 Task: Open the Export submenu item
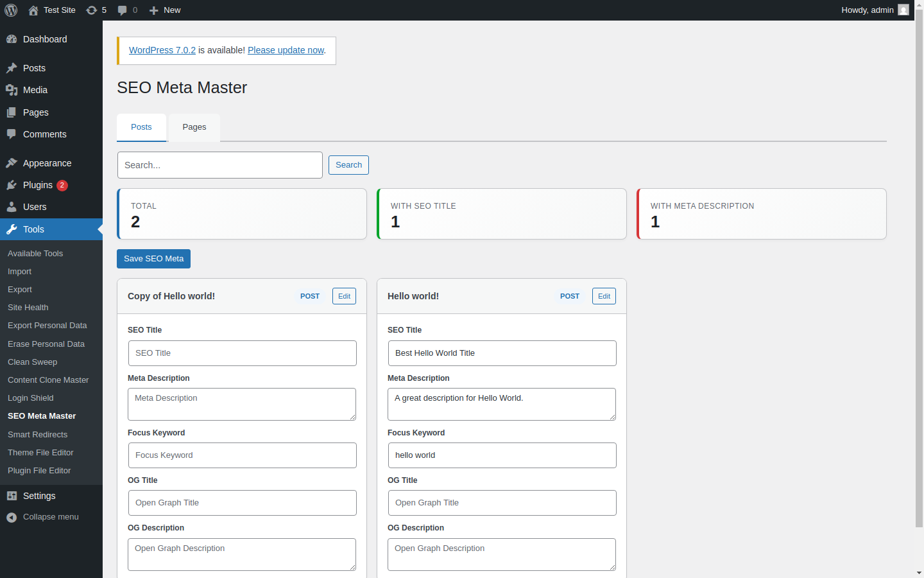(20, 290)
